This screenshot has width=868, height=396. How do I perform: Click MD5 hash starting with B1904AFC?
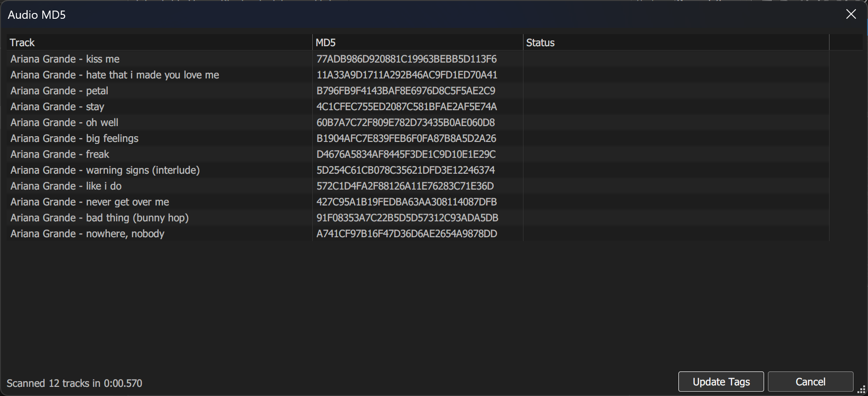407,138
